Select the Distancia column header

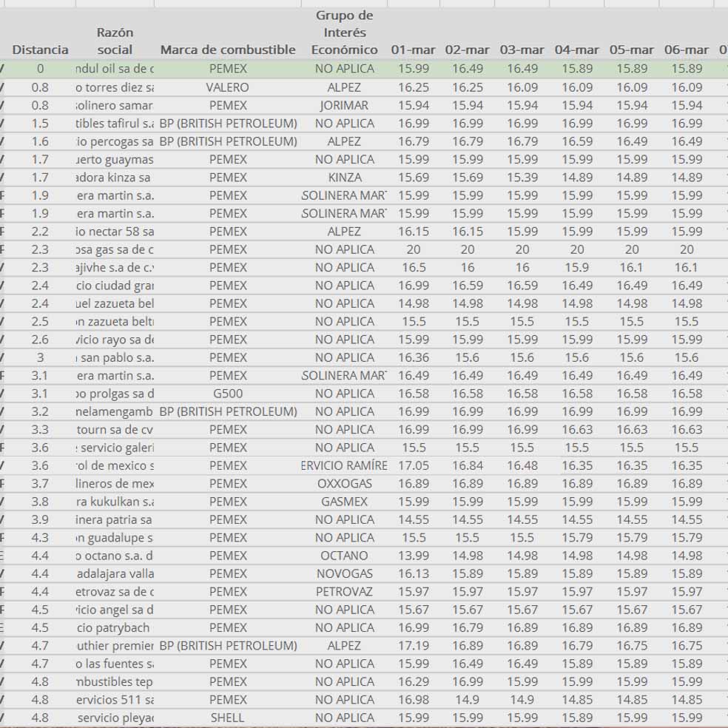click(40, 50)
